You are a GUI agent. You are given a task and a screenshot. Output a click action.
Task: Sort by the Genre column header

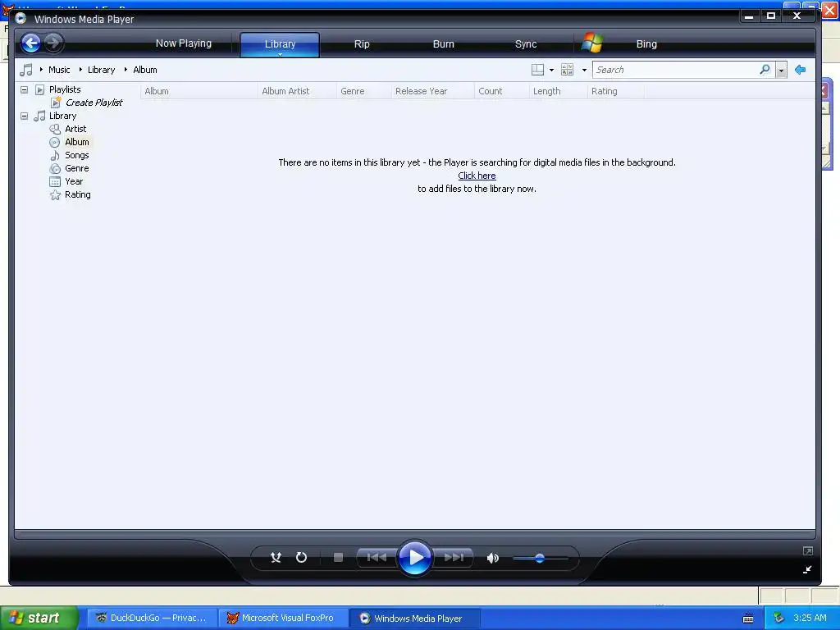[363, 91]
